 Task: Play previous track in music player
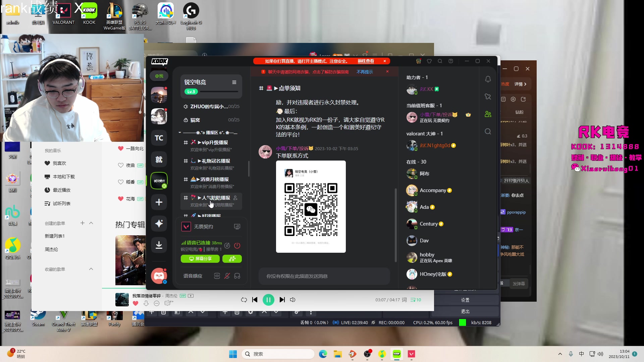[255, 300]
